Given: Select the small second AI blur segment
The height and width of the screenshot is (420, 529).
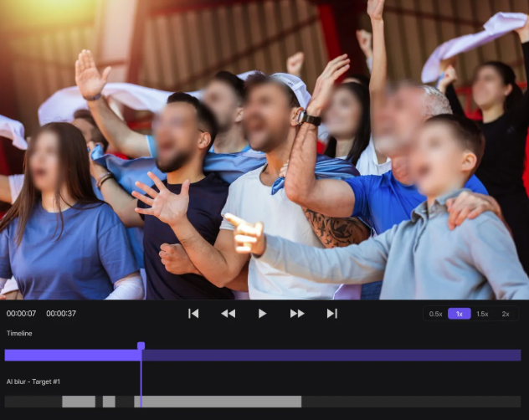Looking at the screenshot, I should (109, 402).
